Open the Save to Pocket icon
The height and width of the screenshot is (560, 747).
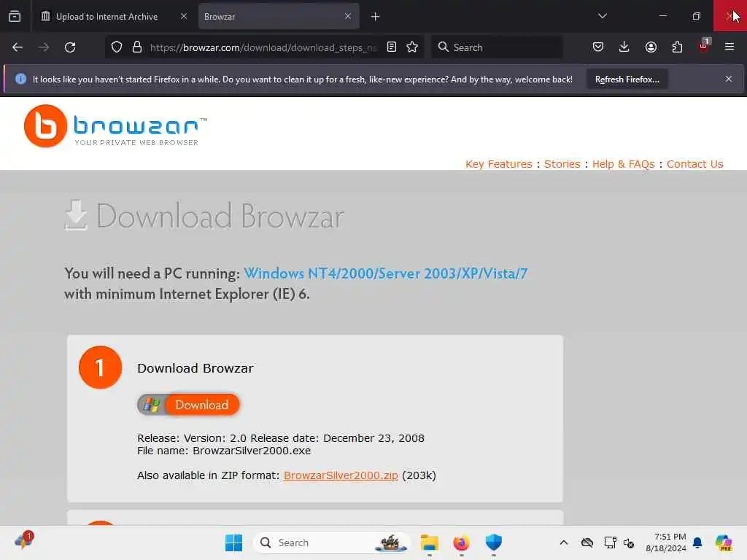[598, 47]
